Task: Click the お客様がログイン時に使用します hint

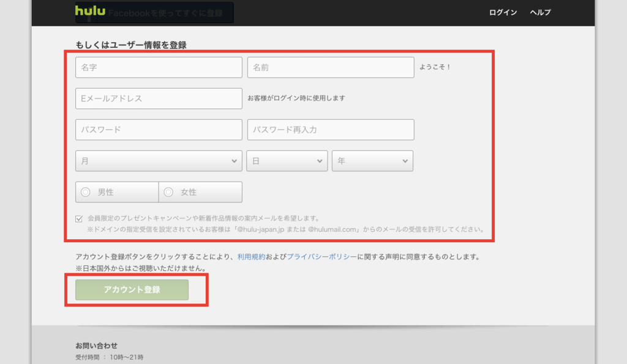Action: pyautogui.click(x=296, y=98)
